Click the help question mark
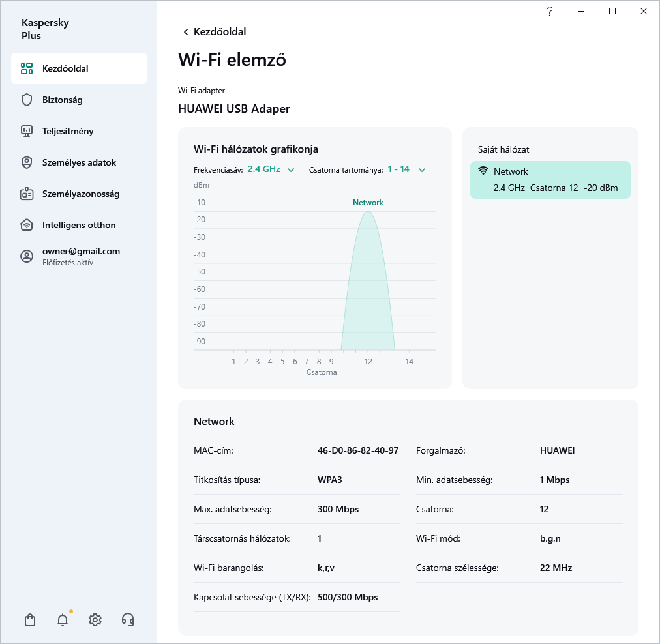 [x=549, y=11]
